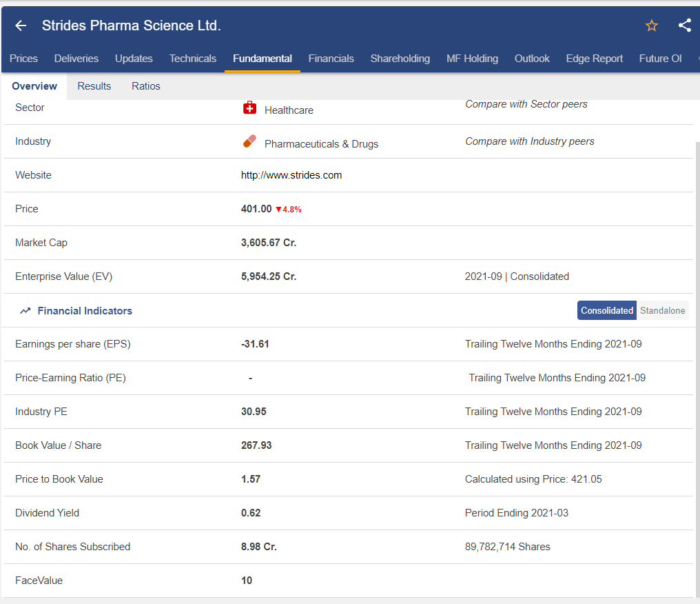Click the Enterprise Value (EV) label
Image resolution: width=700 pixels, height=604 pixels.
click(x=64, y=276)
